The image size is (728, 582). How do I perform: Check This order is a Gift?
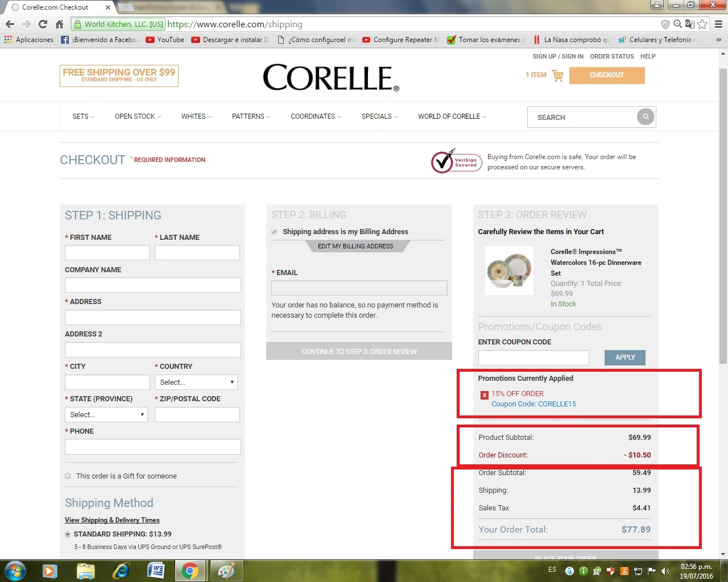(x=68, y=476)
